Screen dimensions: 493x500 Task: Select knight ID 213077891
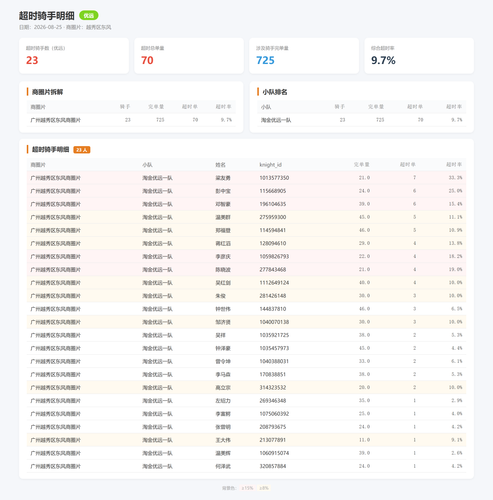(273, 440)
